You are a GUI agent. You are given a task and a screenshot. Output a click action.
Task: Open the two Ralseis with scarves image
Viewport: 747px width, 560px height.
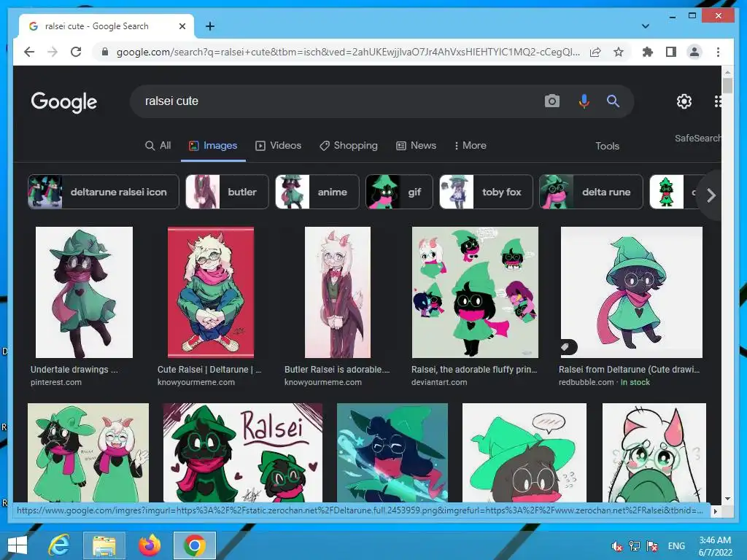tap(88, 452)
